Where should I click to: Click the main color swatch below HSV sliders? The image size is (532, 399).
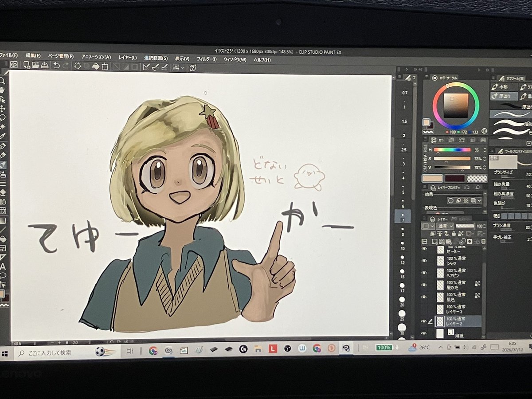pyautogui.click(x=431, y=178)
